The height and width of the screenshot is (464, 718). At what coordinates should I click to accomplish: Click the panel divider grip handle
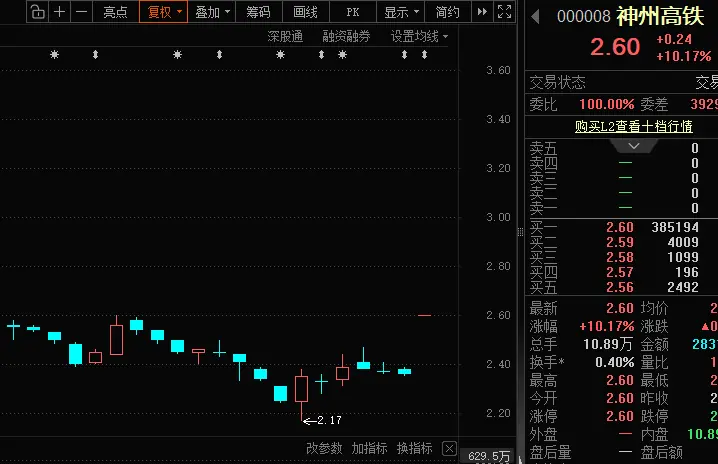[x=521, y=232]
